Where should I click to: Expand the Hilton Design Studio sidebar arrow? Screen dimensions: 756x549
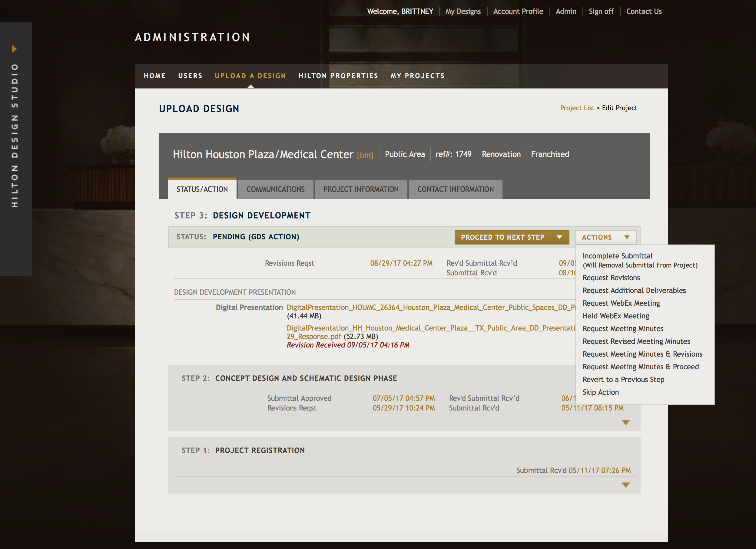14,49
